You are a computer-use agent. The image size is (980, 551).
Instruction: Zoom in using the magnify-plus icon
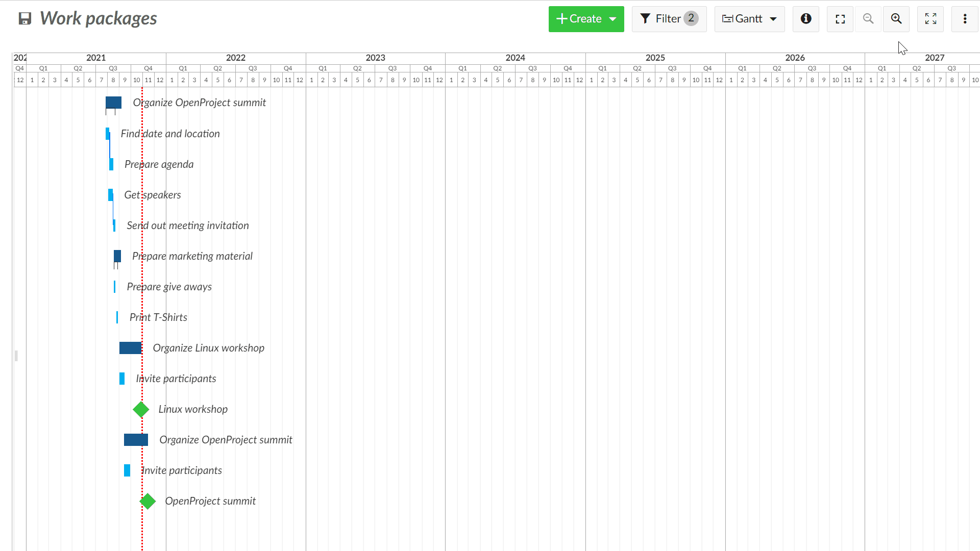pos(896,18)
